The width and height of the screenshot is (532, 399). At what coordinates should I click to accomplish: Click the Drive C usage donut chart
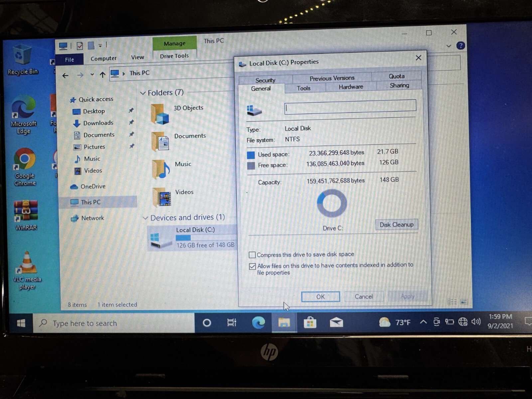point(332,203)
